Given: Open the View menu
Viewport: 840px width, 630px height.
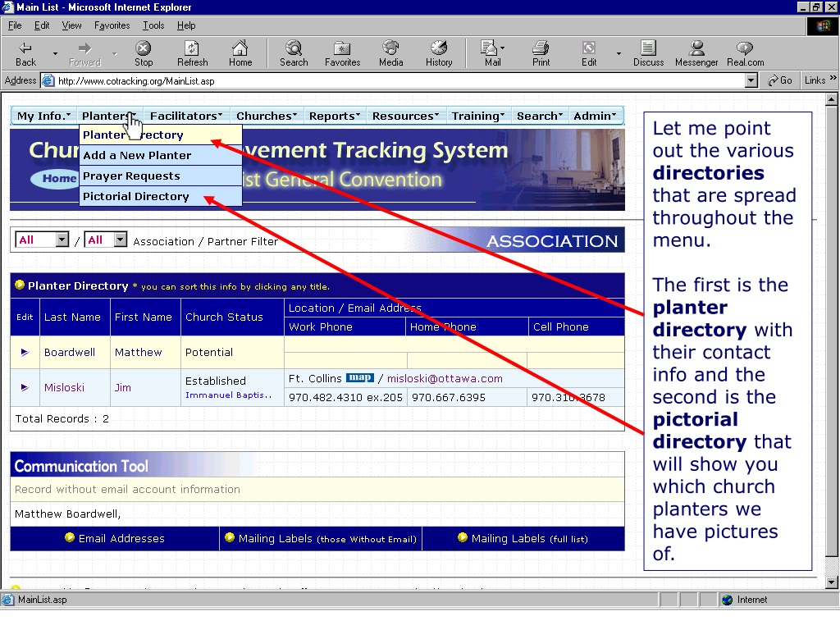Looking at the screenshot, I should pos(71,25).
